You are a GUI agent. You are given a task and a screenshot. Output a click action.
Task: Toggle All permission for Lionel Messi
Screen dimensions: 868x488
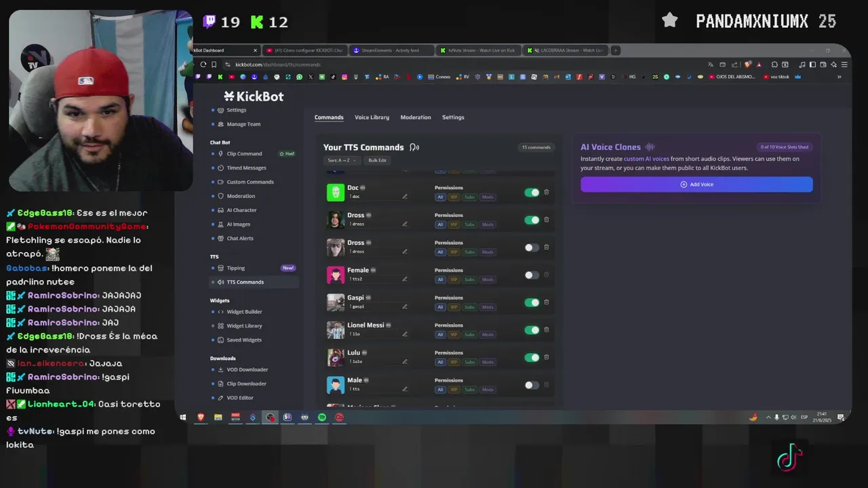(440, 334)
